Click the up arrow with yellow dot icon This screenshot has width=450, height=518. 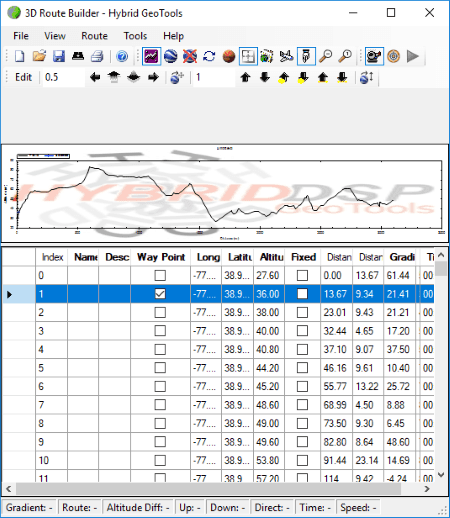[x=284, y=78]
